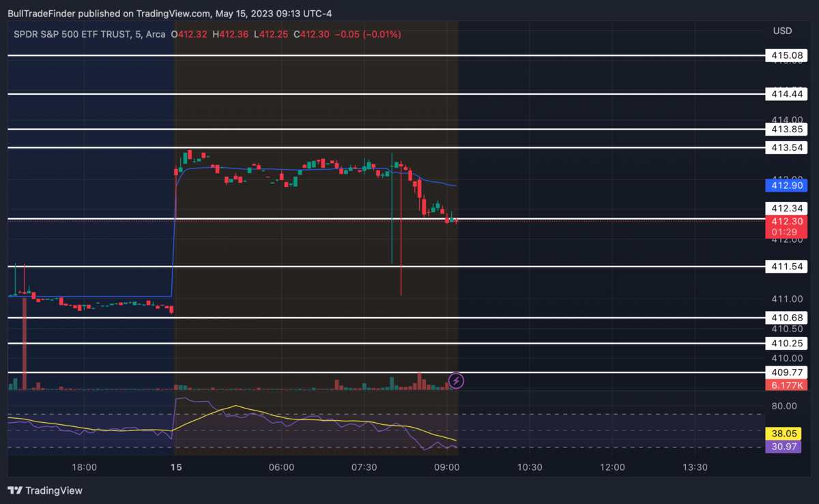Click the 09:00 time axis label
819x504 pixels.
point(446,467)
